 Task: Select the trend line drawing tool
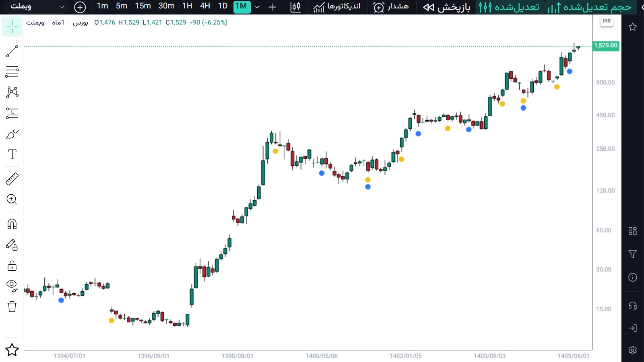click(x=12, y=51)
